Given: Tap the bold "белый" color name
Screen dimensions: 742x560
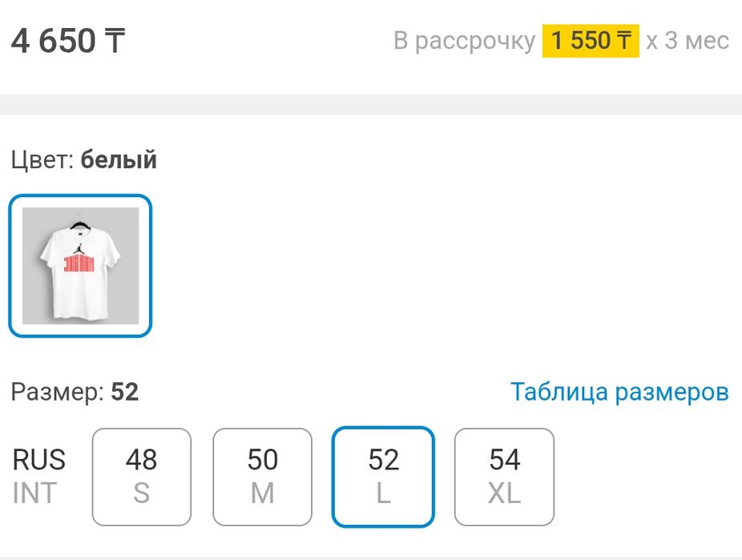Looking at the screenshot, I should (x=119, y=160).
